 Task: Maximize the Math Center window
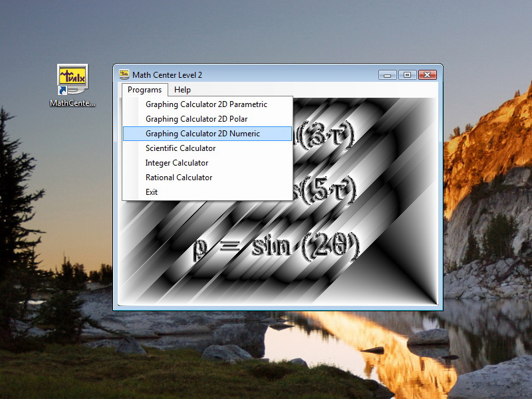(x=407, y=75)
